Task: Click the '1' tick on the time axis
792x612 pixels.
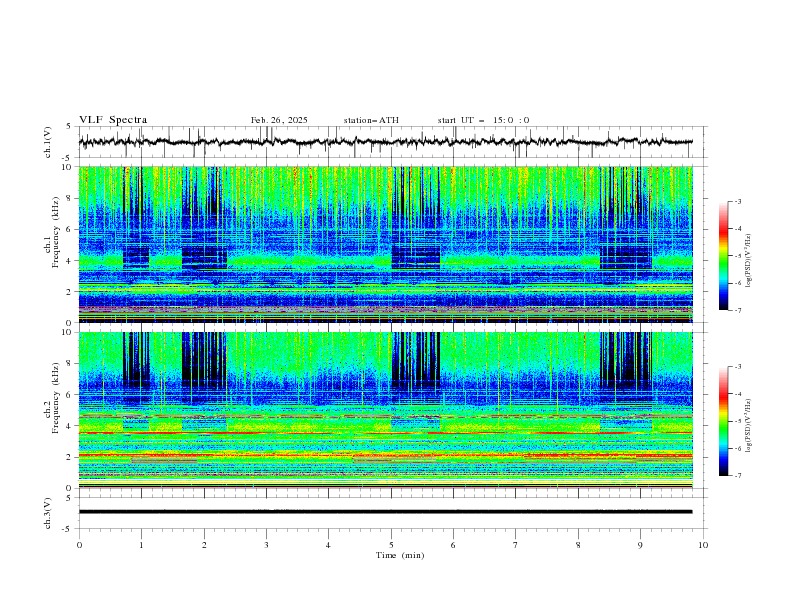Action: pos(141,545)
